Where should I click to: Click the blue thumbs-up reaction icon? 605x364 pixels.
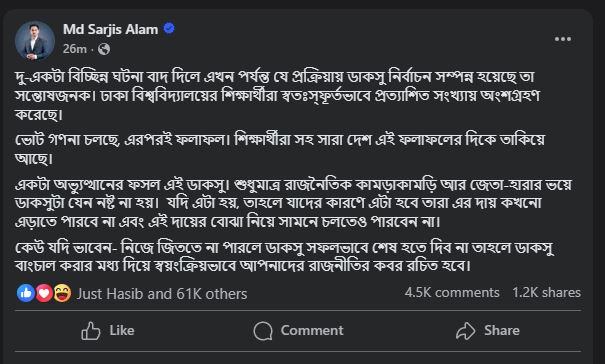coord(26,293)
